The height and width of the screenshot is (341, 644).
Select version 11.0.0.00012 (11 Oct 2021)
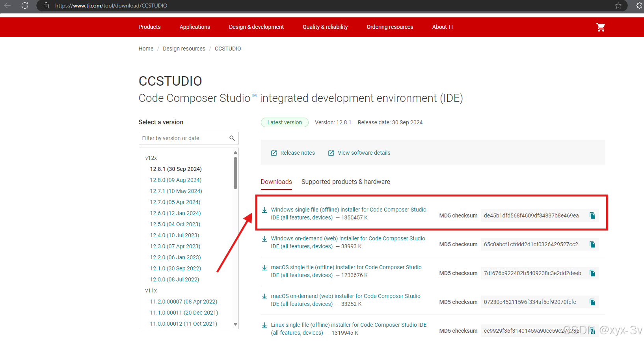(184, 324)
